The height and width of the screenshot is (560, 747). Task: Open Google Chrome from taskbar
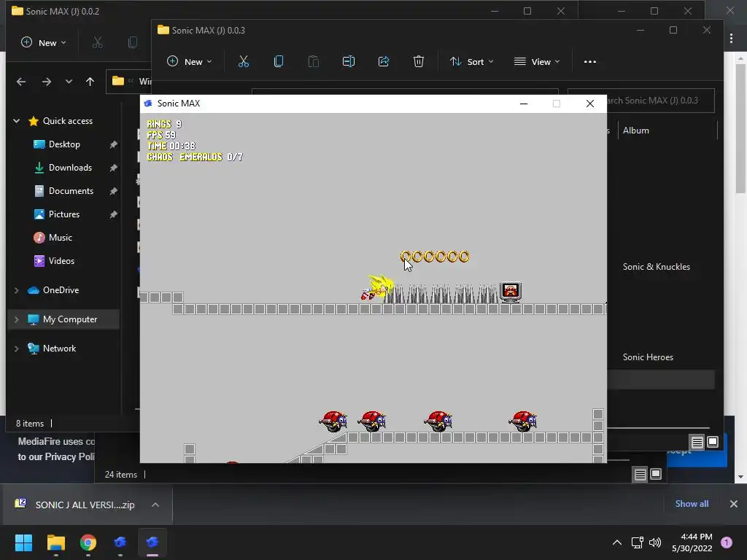point(88,542)
